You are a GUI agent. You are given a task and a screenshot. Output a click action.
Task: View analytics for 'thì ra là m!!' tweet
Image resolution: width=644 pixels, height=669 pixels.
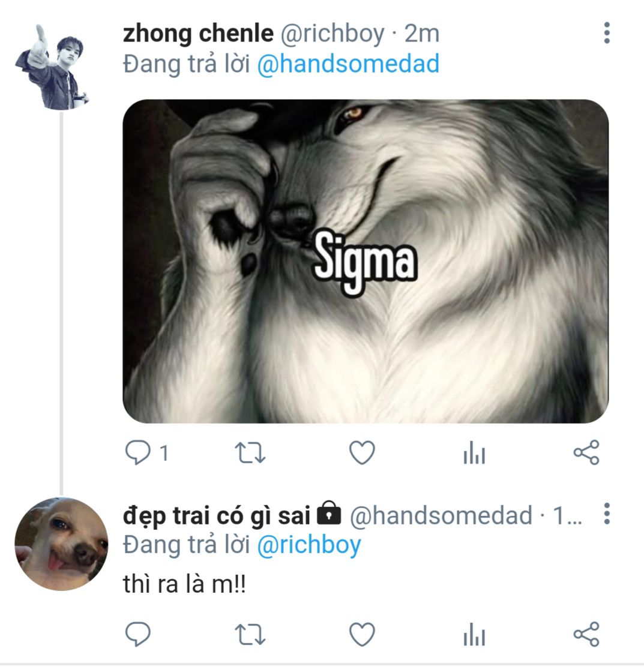(474, 635)
